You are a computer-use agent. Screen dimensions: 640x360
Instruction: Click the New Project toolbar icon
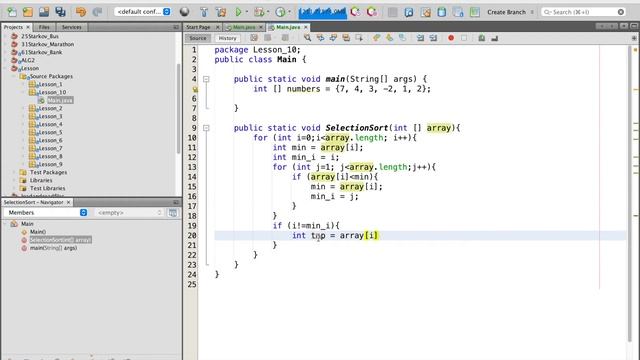point(28,12)
